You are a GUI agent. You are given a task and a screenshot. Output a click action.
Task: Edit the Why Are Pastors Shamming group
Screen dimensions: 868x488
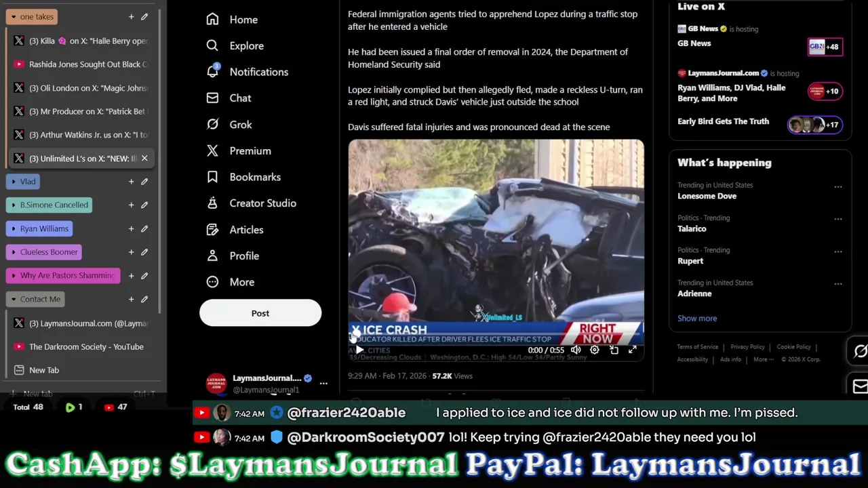(x=144, y=276)
